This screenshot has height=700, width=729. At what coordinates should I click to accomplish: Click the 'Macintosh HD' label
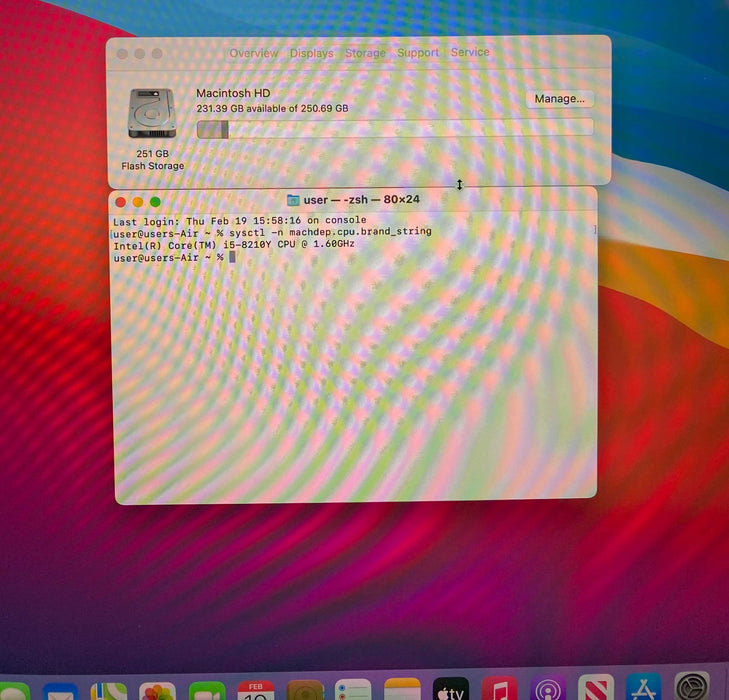233,93
